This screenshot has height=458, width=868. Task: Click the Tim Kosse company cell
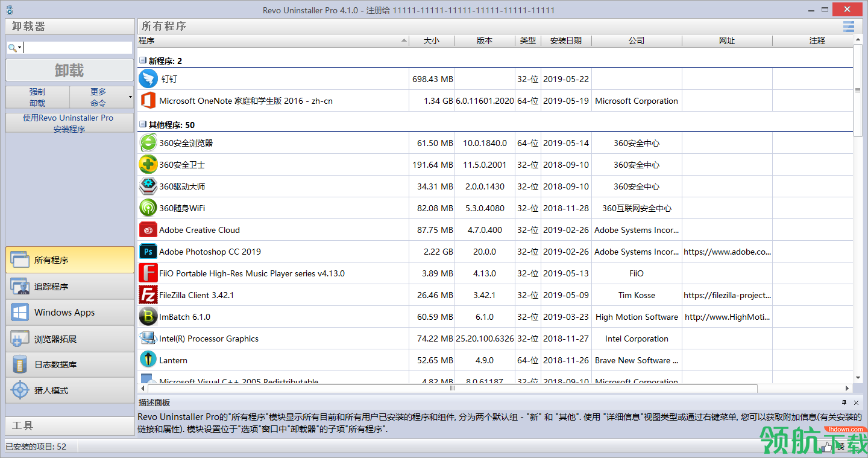coord(637,295)
